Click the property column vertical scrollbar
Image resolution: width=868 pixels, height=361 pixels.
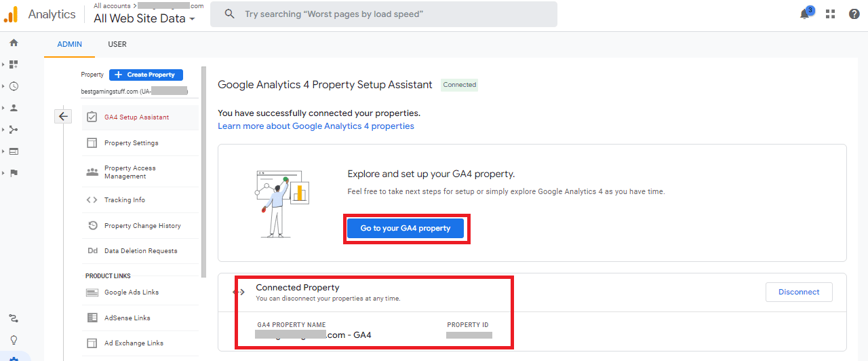203,172
